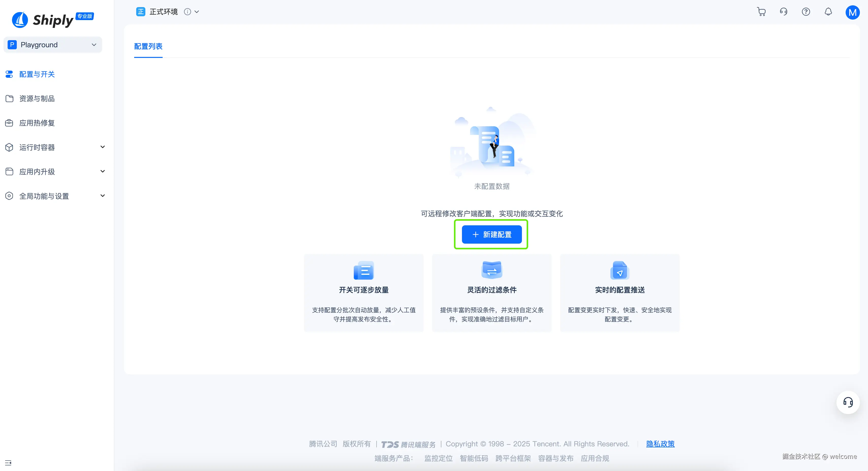Open the help question mark icon
This screenshot has height=471, width=868.
[x=806, y=12]
